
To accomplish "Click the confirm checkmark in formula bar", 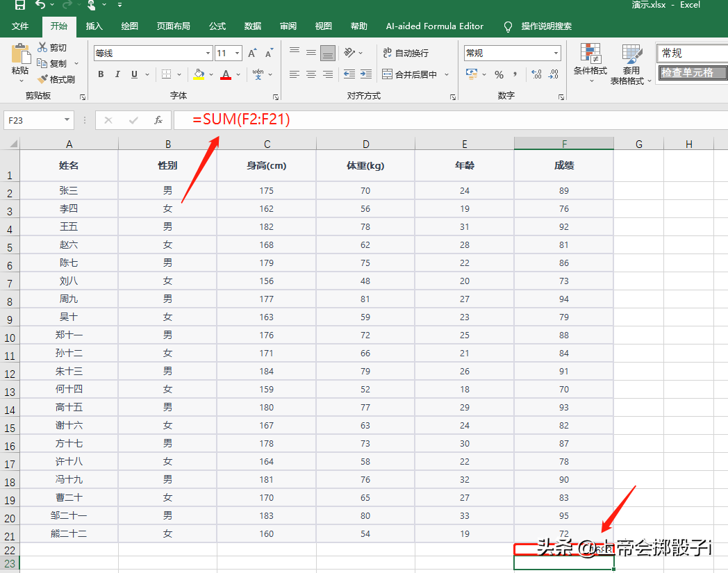I will 133,120.
